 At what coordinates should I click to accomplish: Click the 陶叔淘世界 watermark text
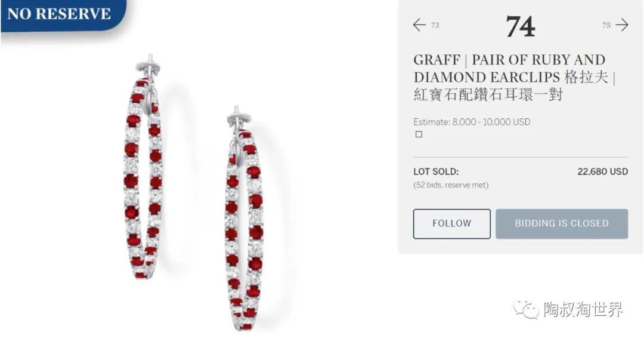pos(583,309)
